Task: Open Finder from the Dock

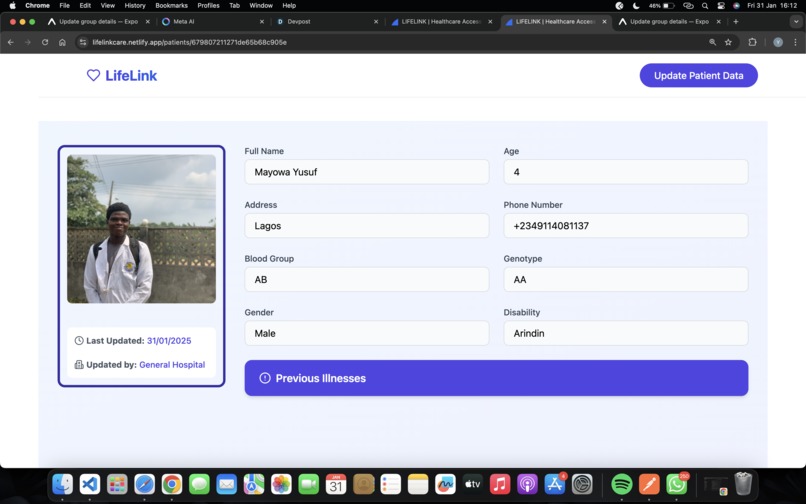Action: pyautogui.click(x=62, y=484)
